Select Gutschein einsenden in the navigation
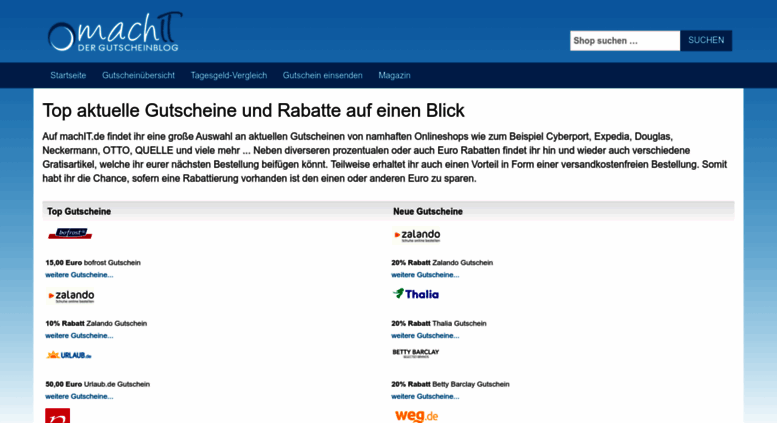This screenshot has height=423, width=777. (323, 75)
